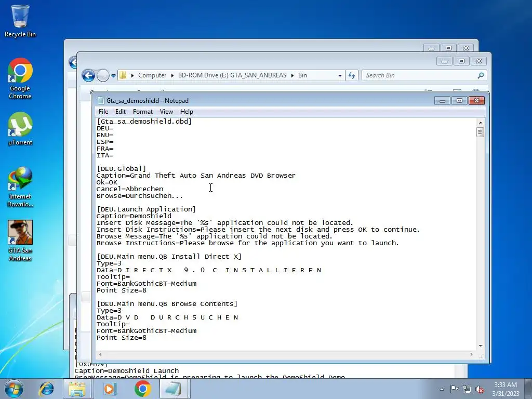Select Bin in the address breadcrumb
532x399 pixels.
(x=302, y=75)
